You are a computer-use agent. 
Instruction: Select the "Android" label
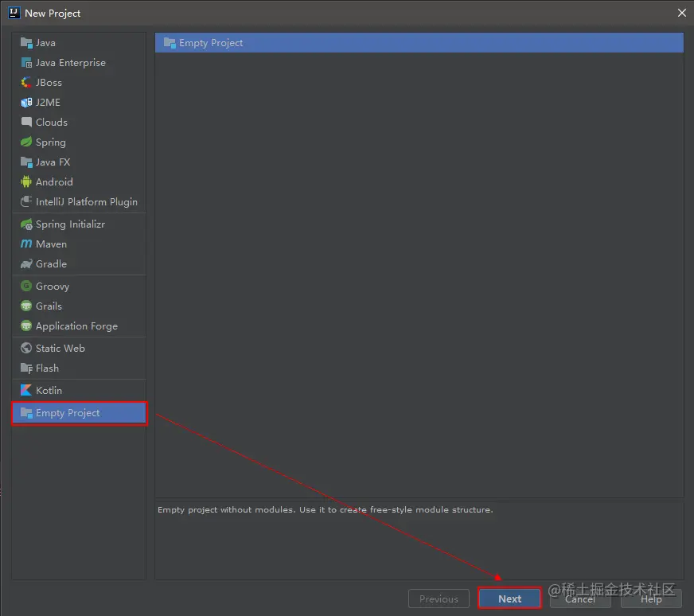(x=54, y=182)
